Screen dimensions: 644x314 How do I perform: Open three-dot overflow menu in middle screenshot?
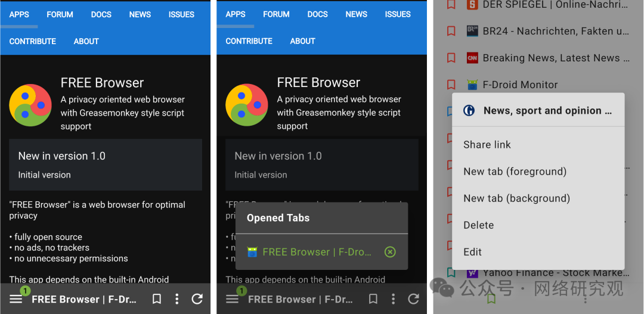(x=394, y=299)
